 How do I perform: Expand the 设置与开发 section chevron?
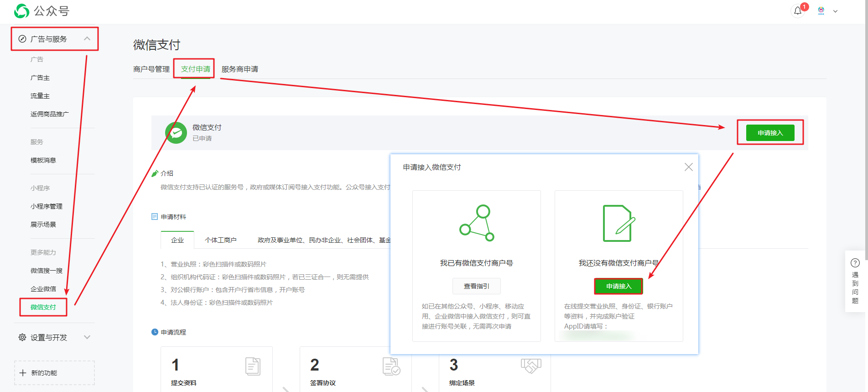point(87,337)
